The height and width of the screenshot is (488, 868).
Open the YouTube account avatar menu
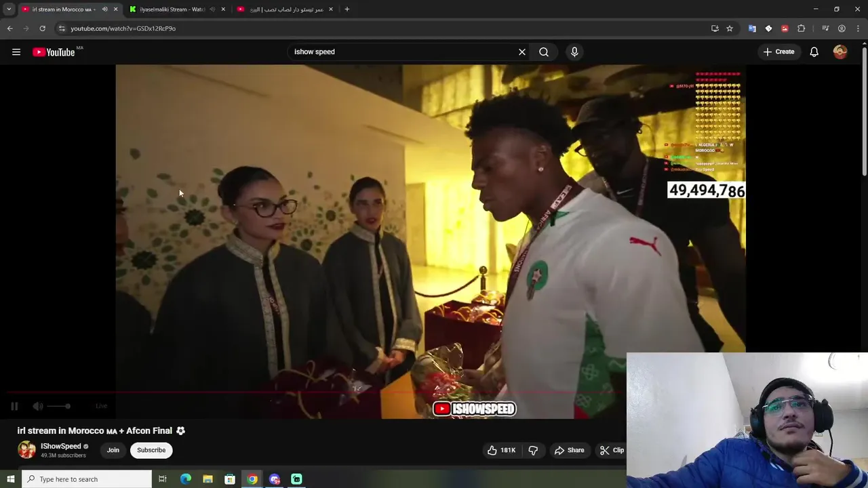coord(840,52)
